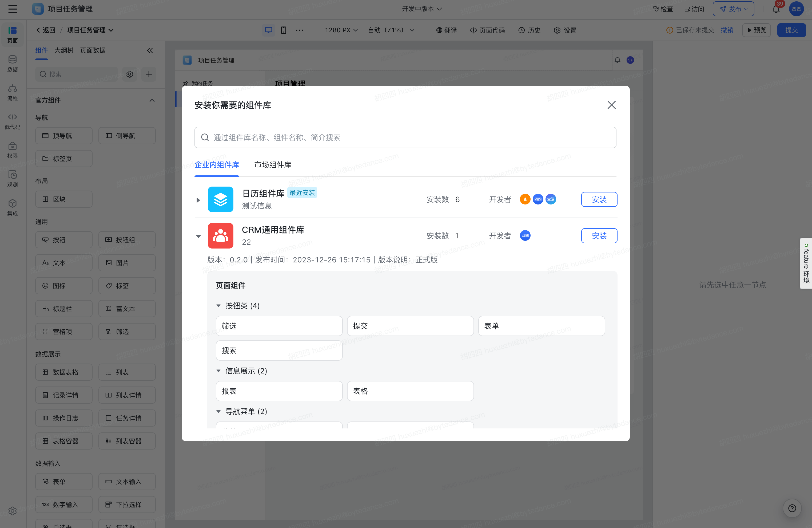The height and width of the screenshot is (528, 812).
Task: Click the 四四 developer avatar of CRM通用组件库
Action: point(525,235)
